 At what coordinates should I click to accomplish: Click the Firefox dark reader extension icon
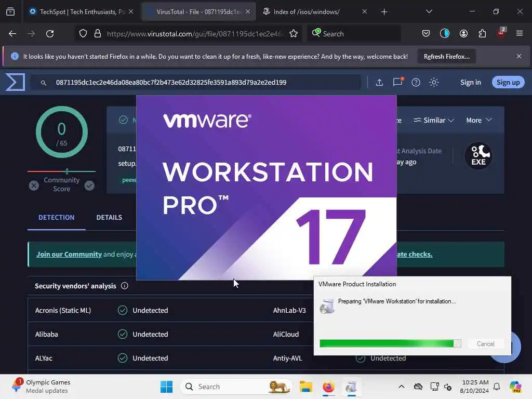(x=445, y=34)
